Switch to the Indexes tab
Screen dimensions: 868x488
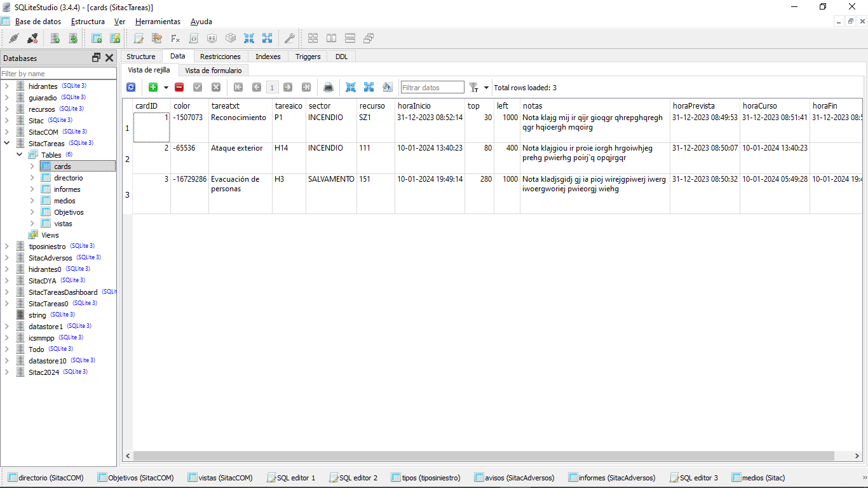point(268,57)
